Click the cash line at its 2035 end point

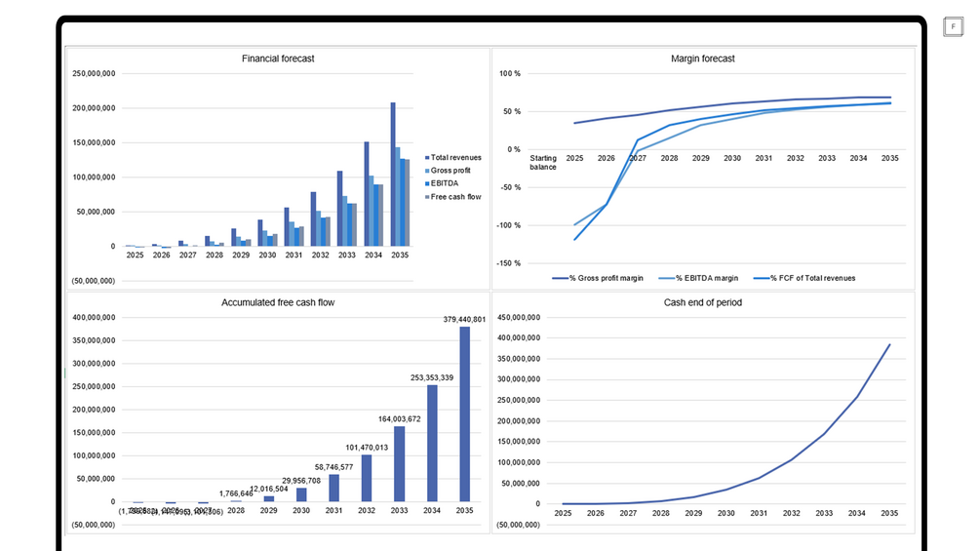(x=889, y=345)
